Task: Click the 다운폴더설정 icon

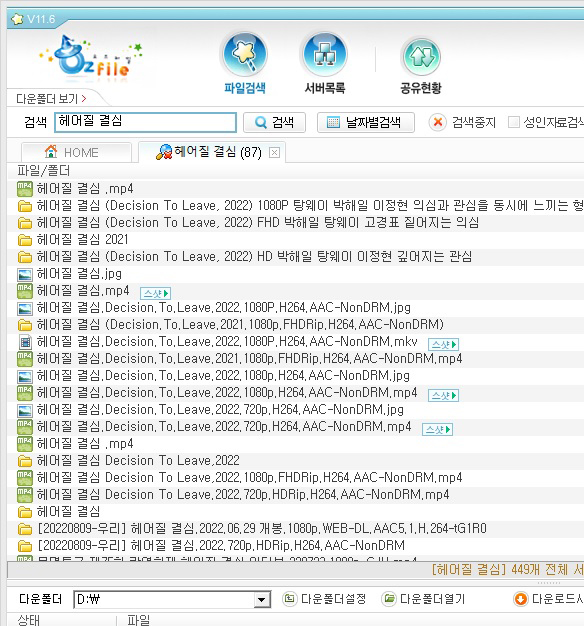Action: 289,598
